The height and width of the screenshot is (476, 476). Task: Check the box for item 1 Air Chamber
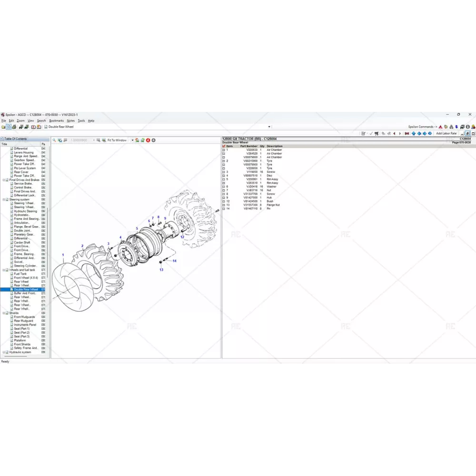pos(224,150)
